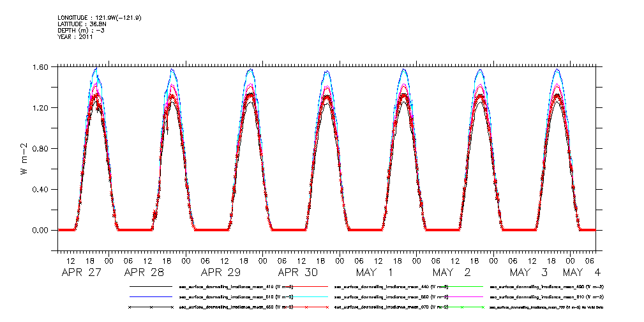The width and height of the screenshot is (644, 322).
Task: Click the APR 29 date label
Action: (221, 272)
